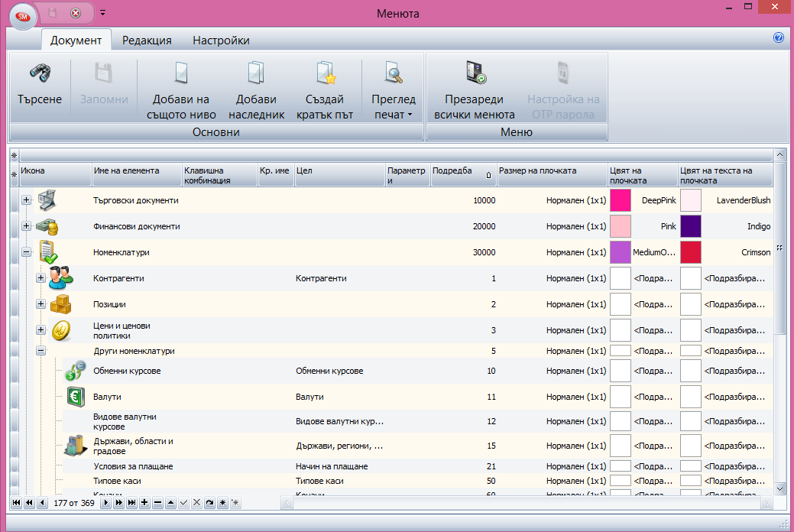Click the Контрагенти people icon

pos(61,277)
